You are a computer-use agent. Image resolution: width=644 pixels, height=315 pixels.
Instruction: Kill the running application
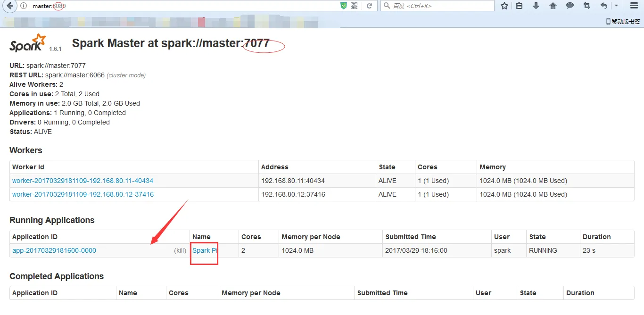180,251
